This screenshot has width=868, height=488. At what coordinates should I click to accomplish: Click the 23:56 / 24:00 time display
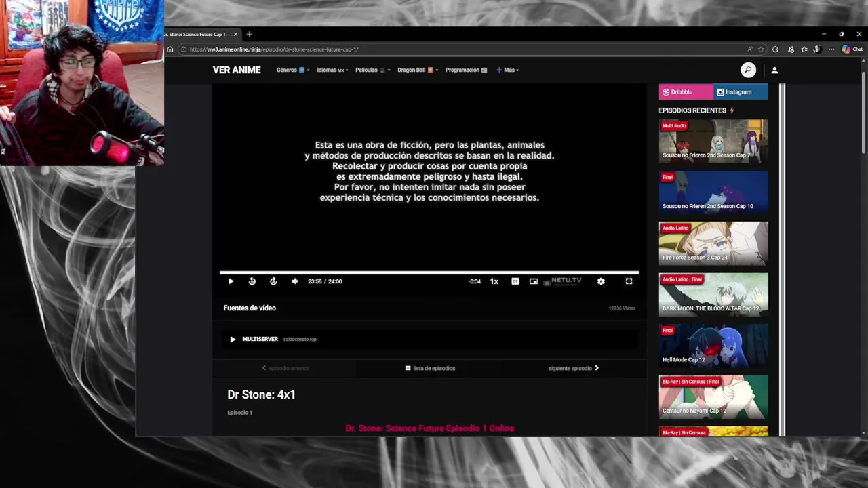click(325, 281)
